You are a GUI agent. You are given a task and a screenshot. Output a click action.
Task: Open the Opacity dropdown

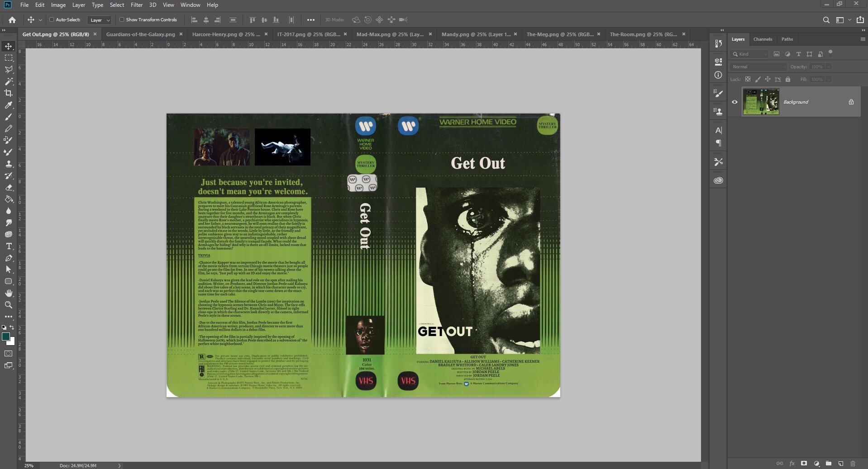pos(829,66)
